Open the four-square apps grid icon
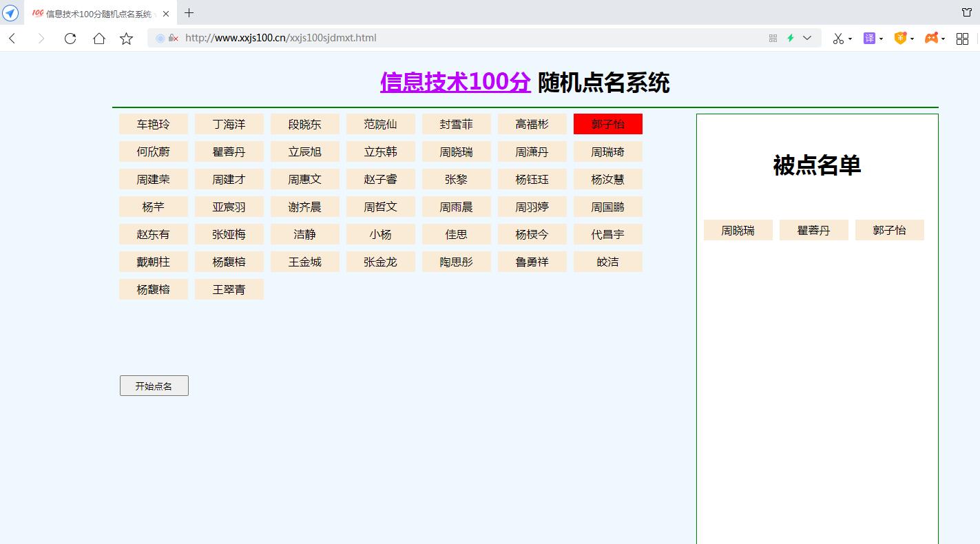Screen dimensions: 980x544 click(962, 39)
